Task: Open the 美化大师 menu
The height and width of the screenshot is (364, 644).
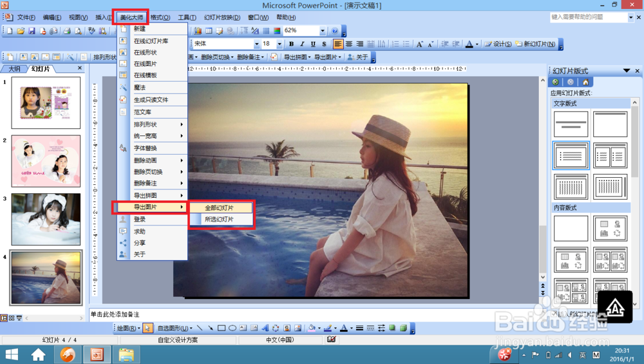Action: (x=131, y=17)
